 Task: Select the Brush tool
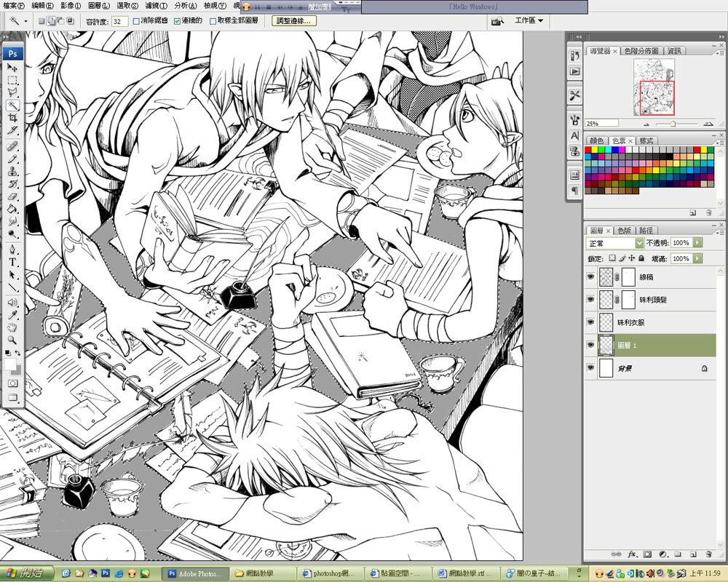[12, 159]
